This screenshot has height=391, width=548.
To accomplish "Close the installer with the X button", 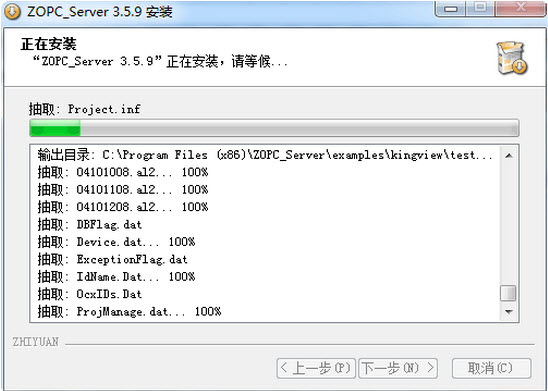I will click(520, 8).
